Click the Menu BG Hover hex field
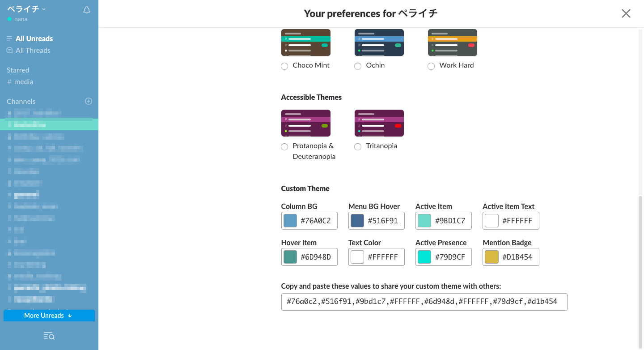 pyautogui.click(x=383, y=221)
